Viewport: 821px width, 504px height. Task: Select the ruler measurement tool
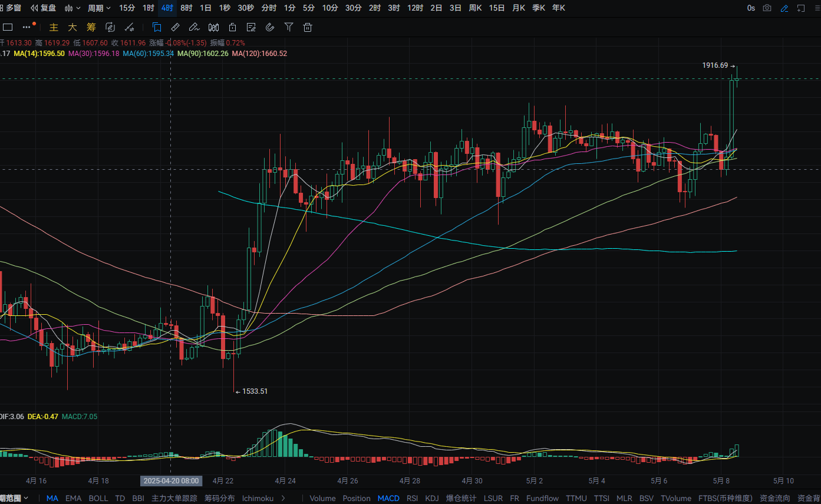[175, 27]
